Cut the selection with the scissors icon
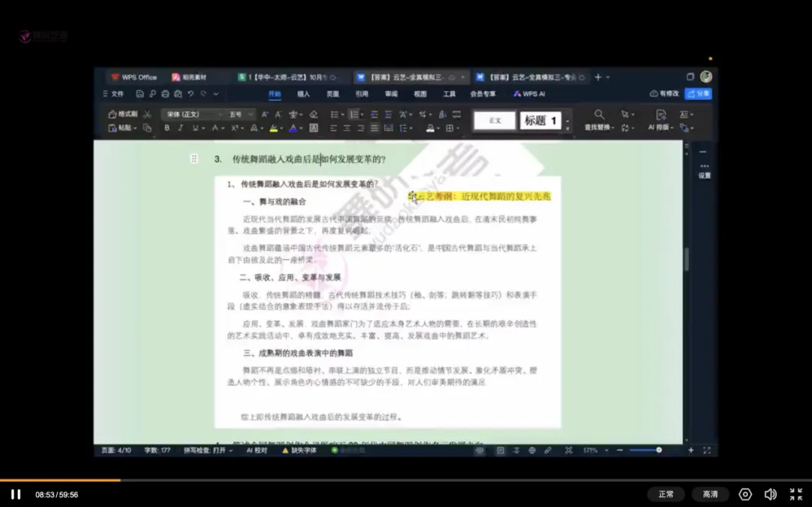The width and height of the screenshot is (812, 507). (x=147, y=114)
